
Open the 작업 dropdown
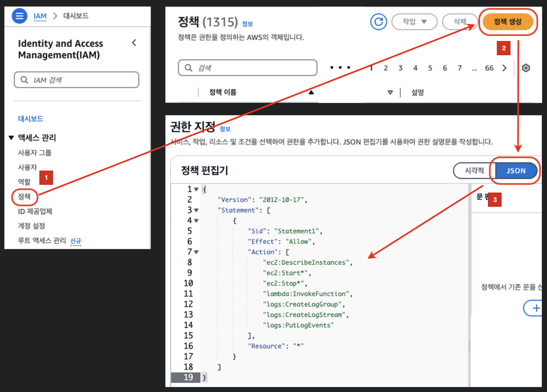coord(414,22)
